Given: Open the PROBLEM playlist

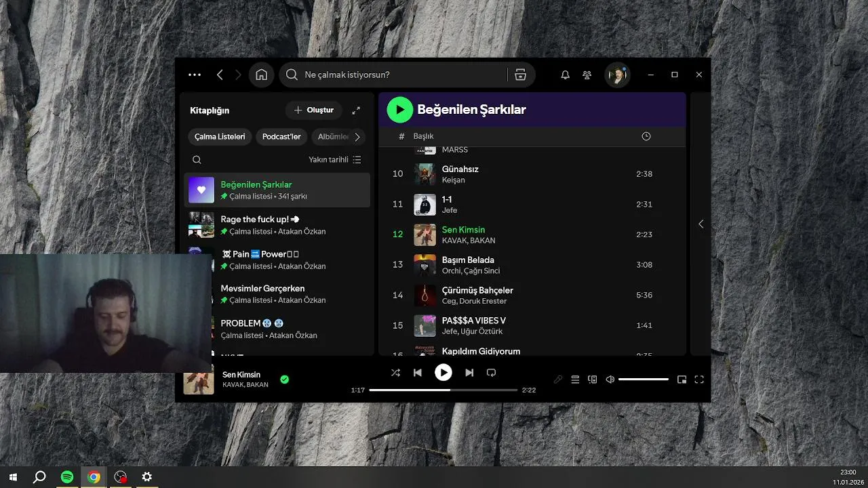Looking at the screenshot, I should point(277,329).
